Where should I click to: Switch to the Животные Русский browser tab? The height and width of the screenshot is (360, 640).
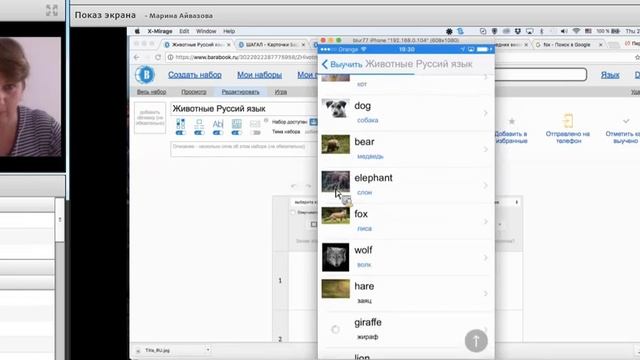tap(198, 44)
